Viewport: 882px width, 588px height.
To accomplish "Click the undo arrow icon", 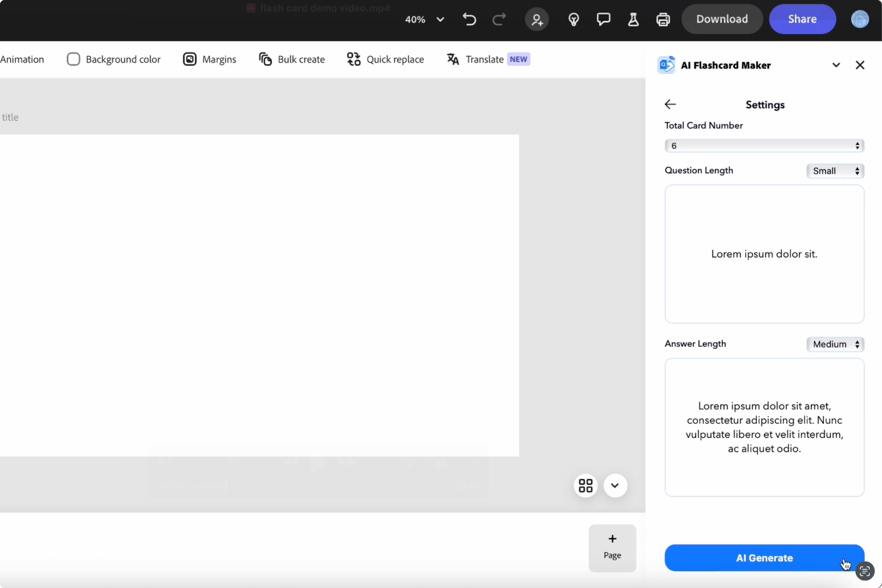I will click(469, 19).
